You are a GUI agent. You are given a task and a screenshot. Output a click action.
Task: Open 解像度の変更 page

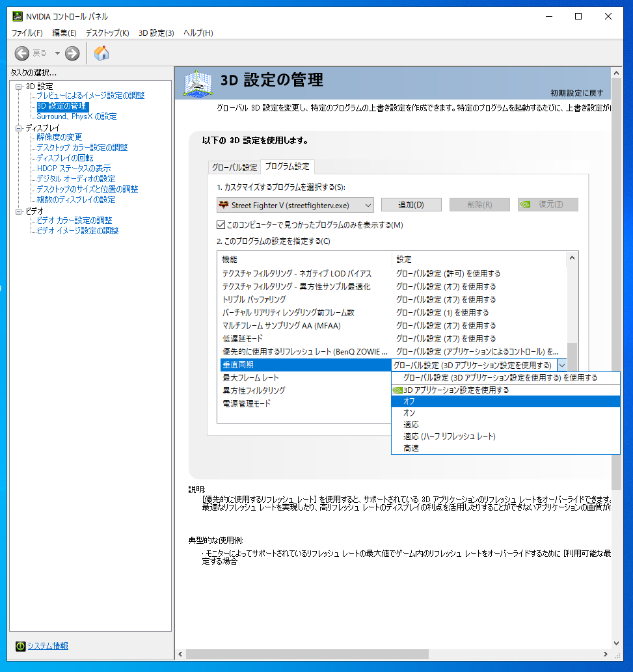(x=59, y=137)
